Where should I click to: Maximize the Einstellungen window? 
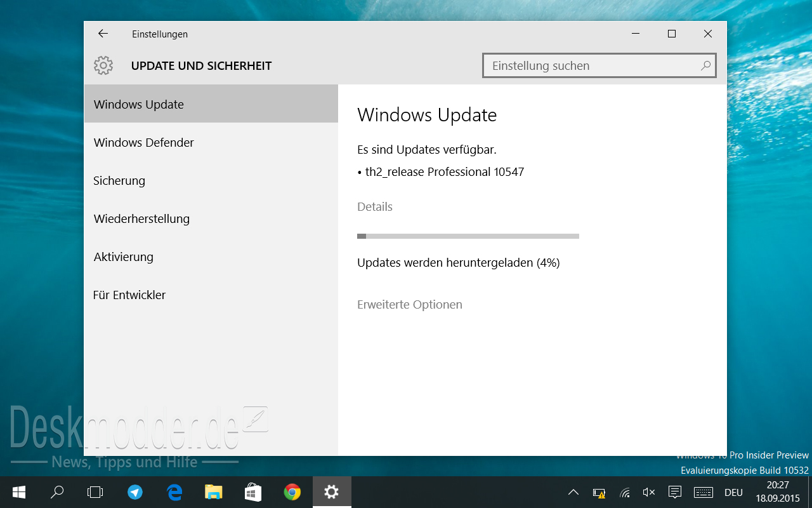(x=672, y=34)
